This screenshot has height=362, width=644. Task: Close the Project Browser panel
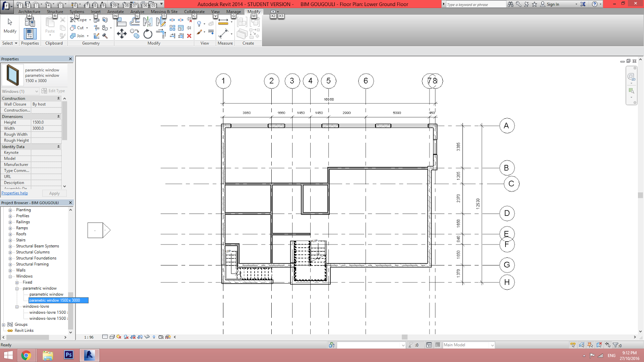pos(70,203)
